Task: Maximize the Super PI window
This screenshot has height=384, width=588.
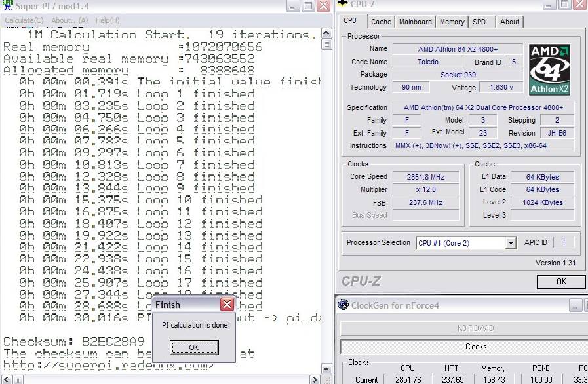Action: 308,6
